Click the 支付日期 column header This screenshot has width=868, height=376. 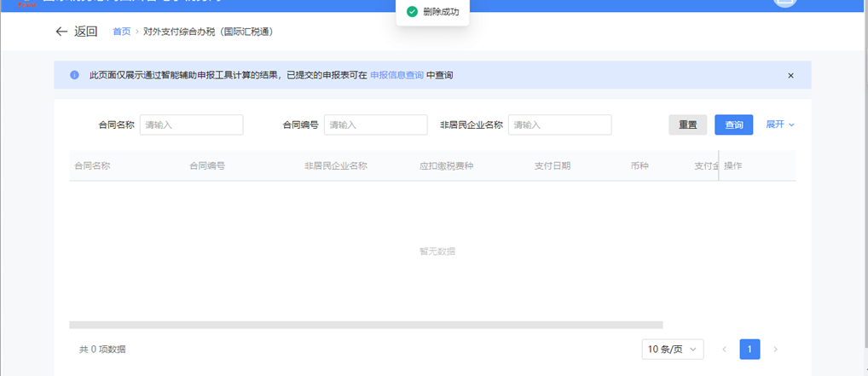pos(553,165)
